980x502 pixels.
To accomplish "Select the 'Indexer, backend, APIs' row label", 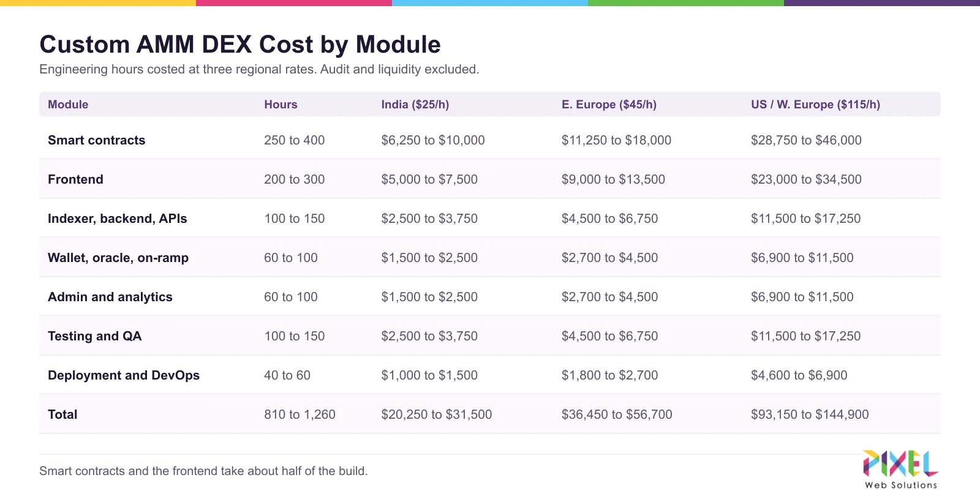I will 118,219.
